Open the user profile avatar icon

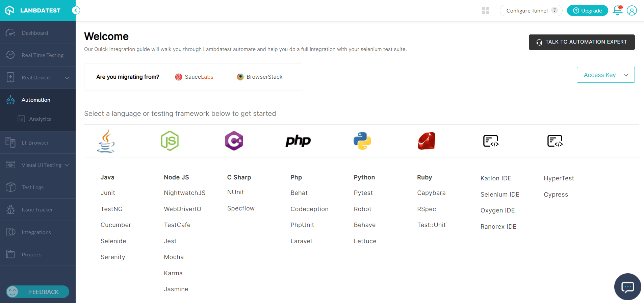point(632,10)
